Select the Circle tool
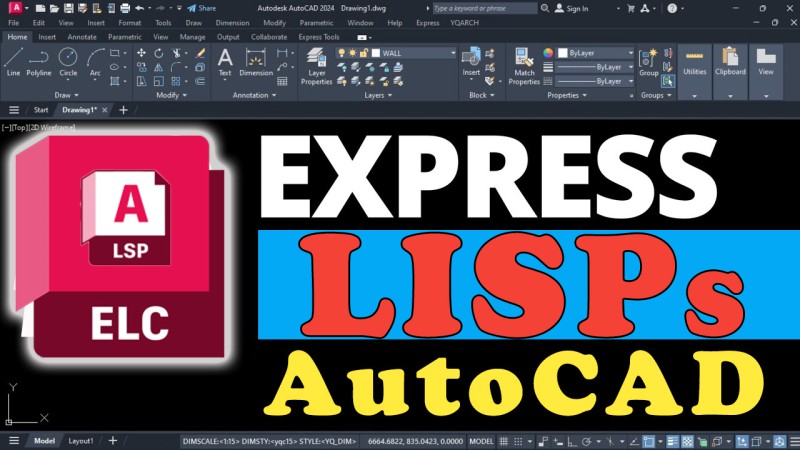Viewport: 800px width, 450px height. coord(68,62)
